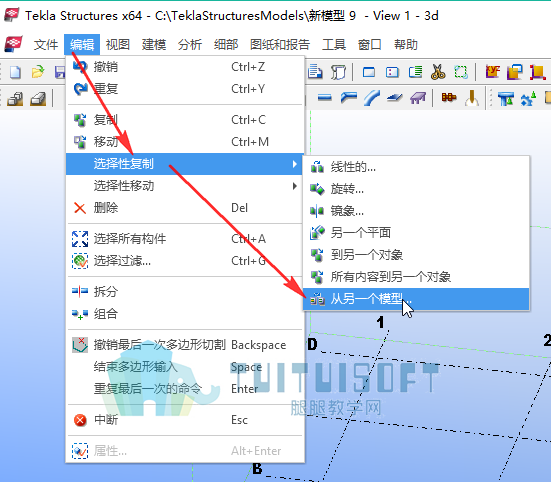This screenshot has width=551, height=482.
Task: Click the overlapping windows yellow-blue icon
Action: pos(515,72)
